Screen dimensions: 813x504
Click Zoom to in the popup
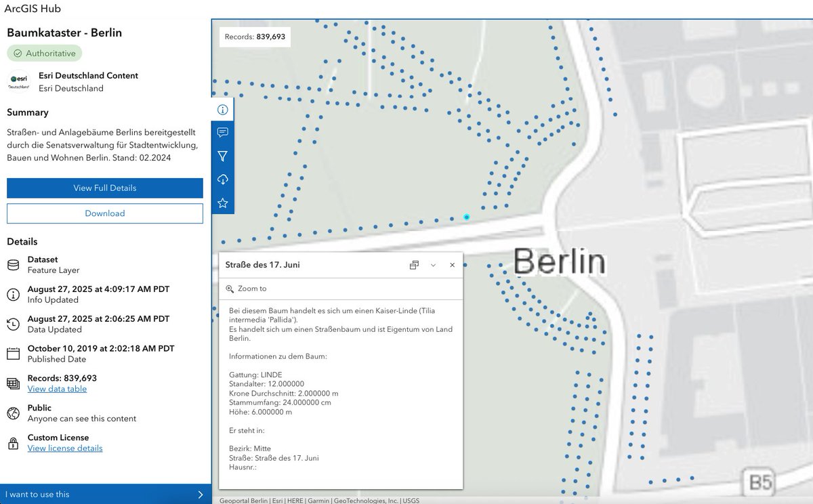[246, 289]
